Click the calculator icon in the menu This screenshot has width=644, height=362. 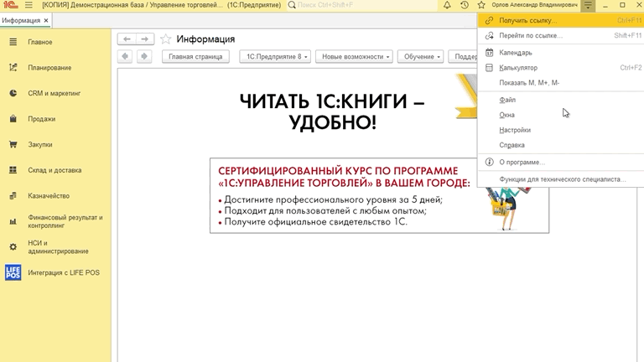[x=489, y=68]
